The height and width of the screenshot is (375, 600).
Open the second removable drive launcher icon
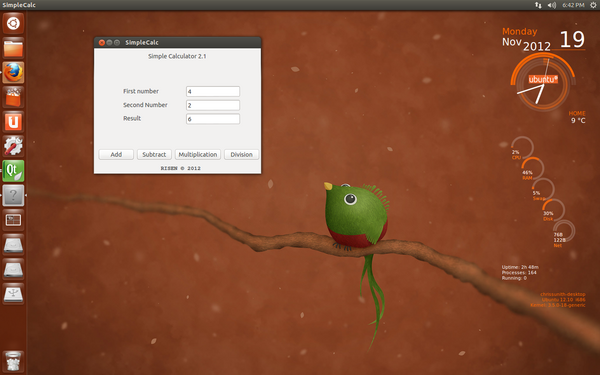pos(13,269)
